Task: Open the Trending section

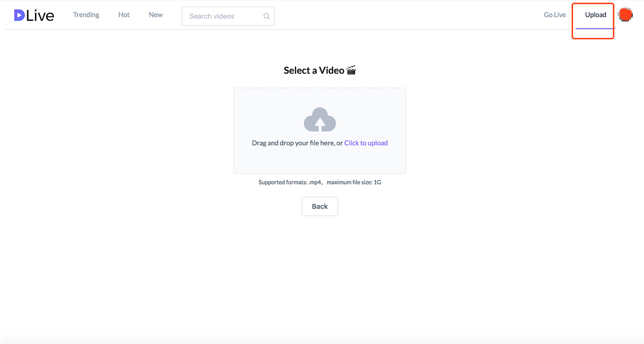Action: pos(86,15)
